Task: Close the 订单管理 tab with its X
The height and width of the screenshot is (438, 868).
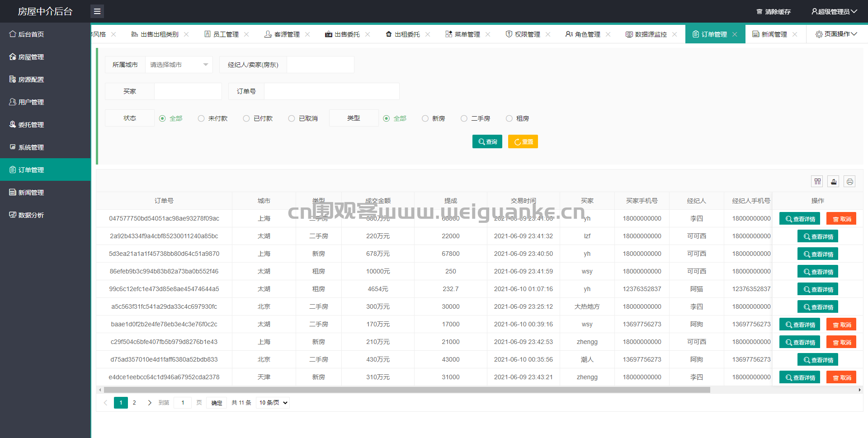Action: [735, 34]
